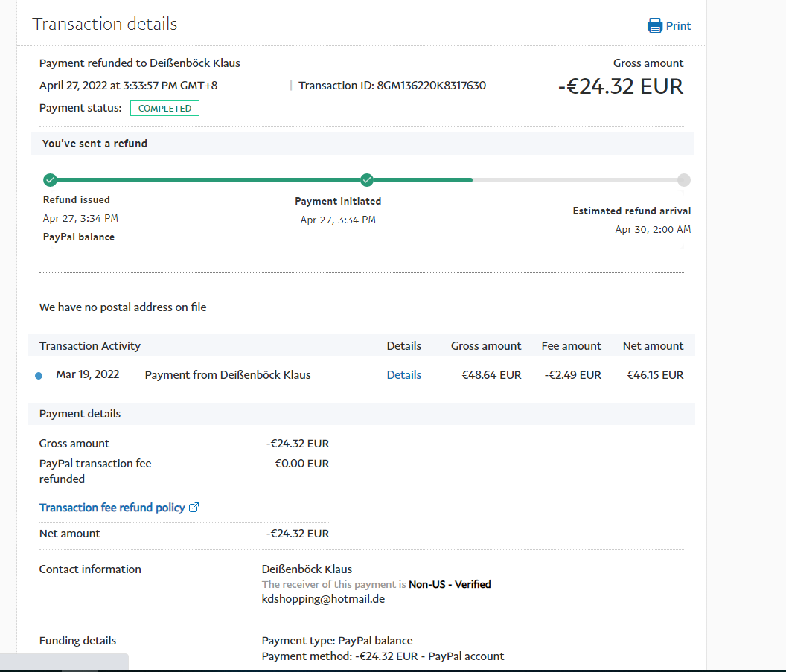Click the Transaction ID number

(x=432, y=86)
